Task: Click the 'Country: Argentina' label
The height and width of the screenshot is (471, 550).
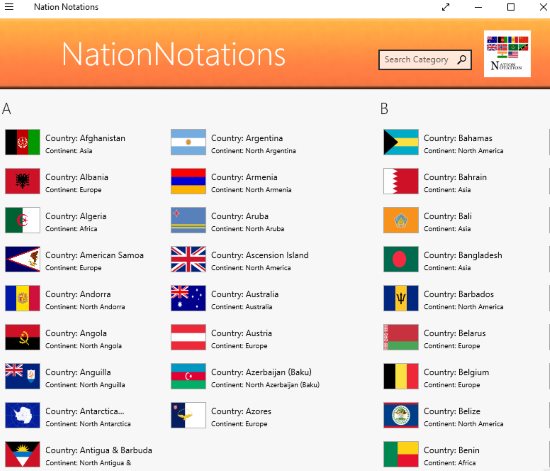Action: [x=247, y=138]
